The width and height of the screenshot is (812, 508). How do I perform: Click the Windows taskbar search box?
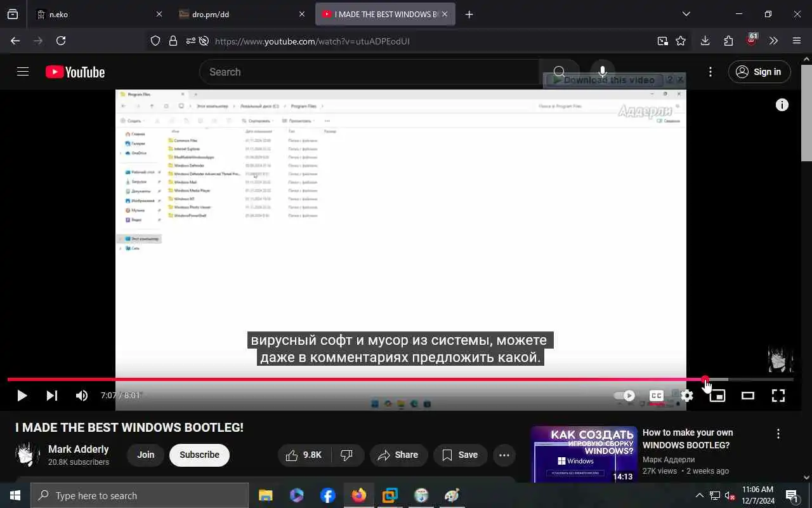point(140,495)
